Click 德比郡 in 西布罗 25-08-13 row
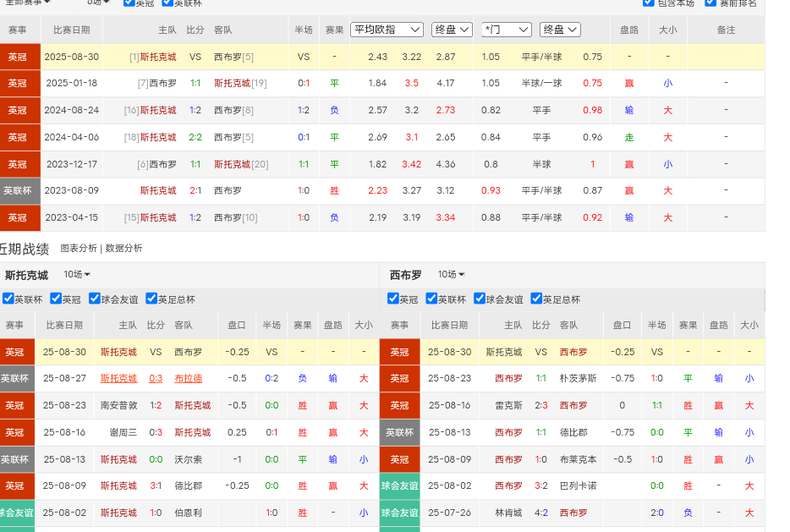Screen dimensions: 790x532 pyautogui.click(x=573, y=432)
